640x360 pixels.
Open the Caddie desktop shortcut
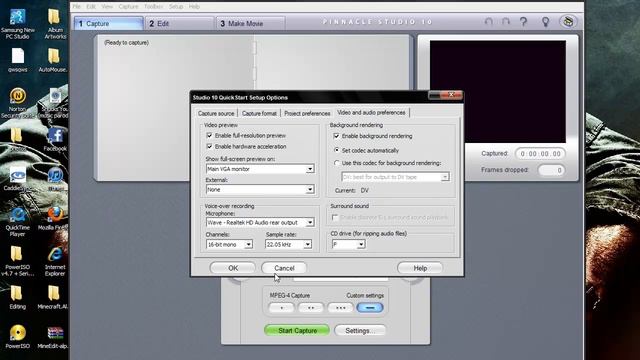[x=18, y=179]
